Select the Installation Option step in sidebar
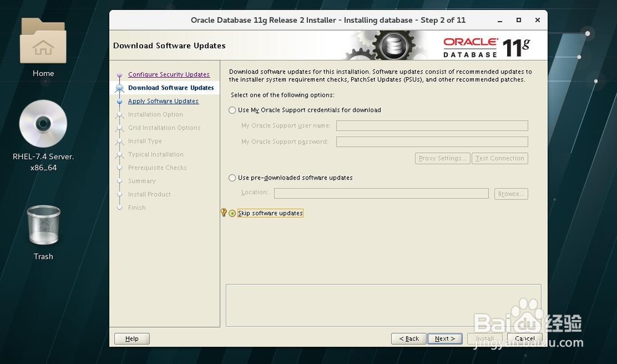Screen dimensions: 617x364 tap(155, 114)
